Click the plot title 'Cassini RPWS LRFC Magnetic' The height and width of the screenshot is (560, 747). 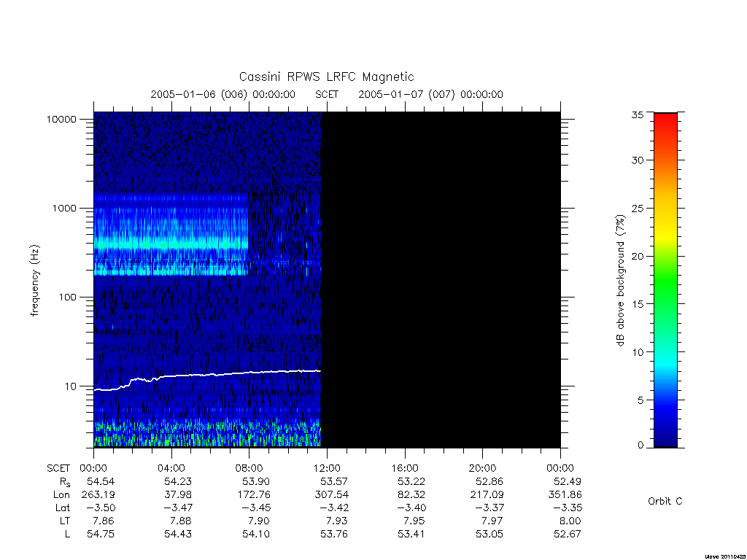(x=326, y=77)
